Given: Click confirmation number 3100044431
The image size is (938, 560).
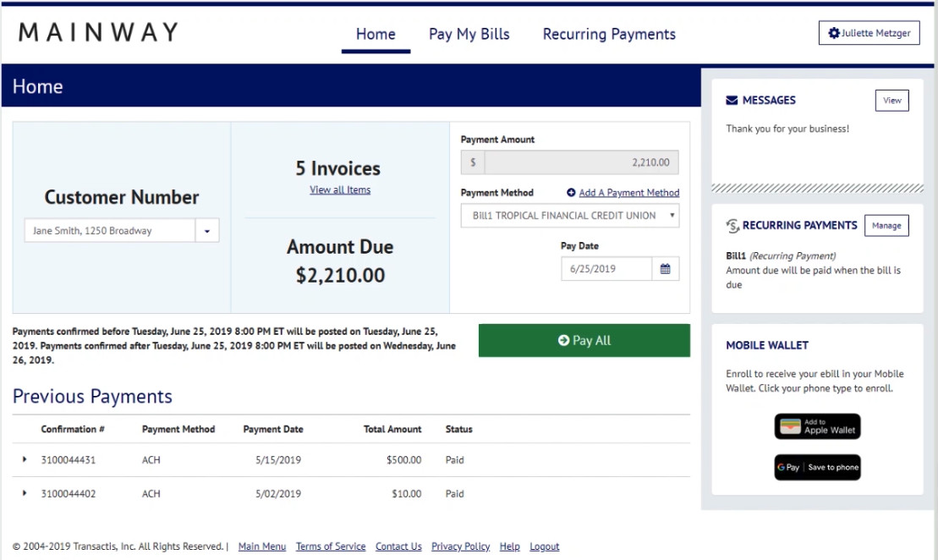Looking at the screenshot, I should (x=69, y=460).
